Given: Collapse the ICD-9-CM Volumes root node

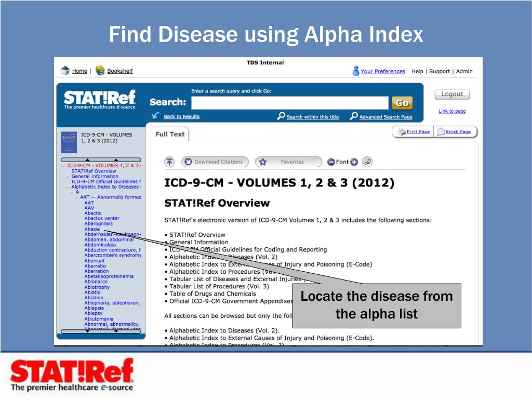Looking at the screenshot, I should point(63,166).
